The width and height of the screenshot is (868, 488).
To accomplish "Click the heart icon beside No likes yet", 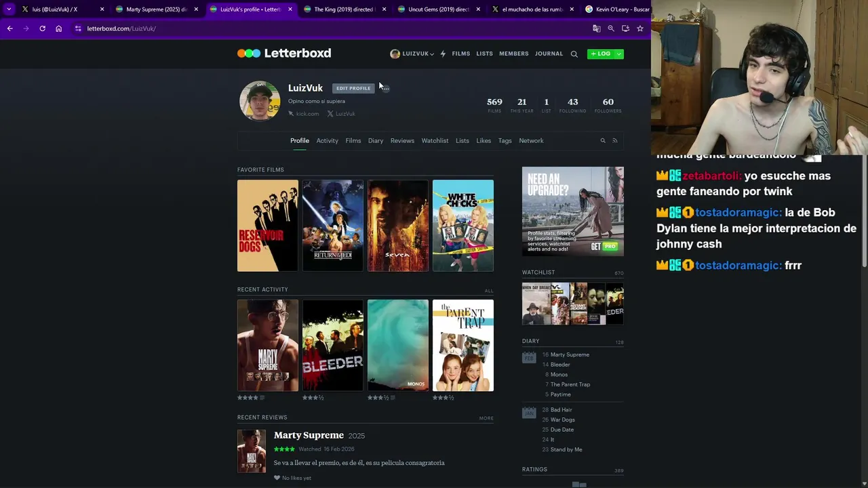I will pos(277,478).
